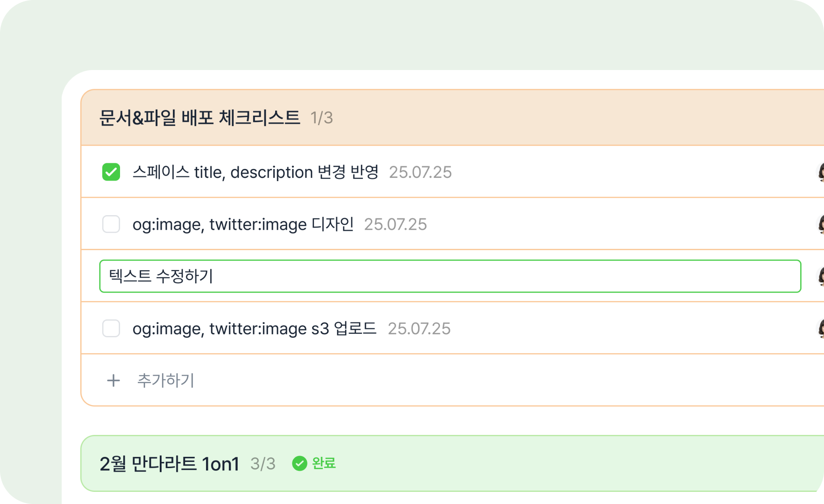824x504 pixels.
Task: Open the 스페이스 title, description 변경 반영 item
Action: pos(256,172)
